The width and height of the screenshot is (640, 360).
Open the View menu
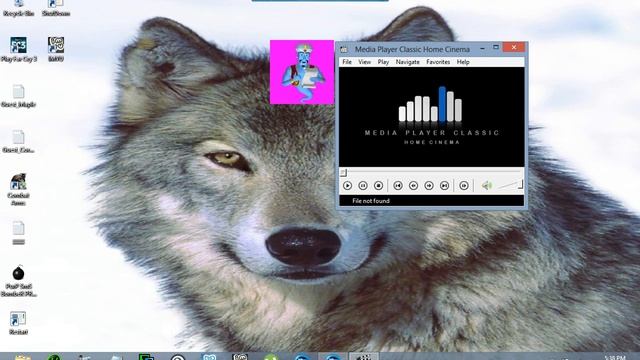pyautogui.click(x=364, y=62)
